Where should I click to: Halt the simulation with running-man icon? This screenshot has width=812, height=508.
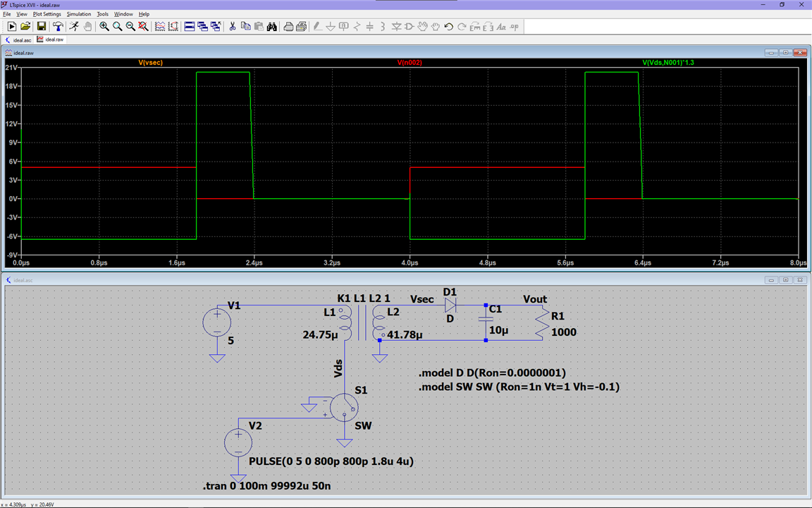(74, 27)
